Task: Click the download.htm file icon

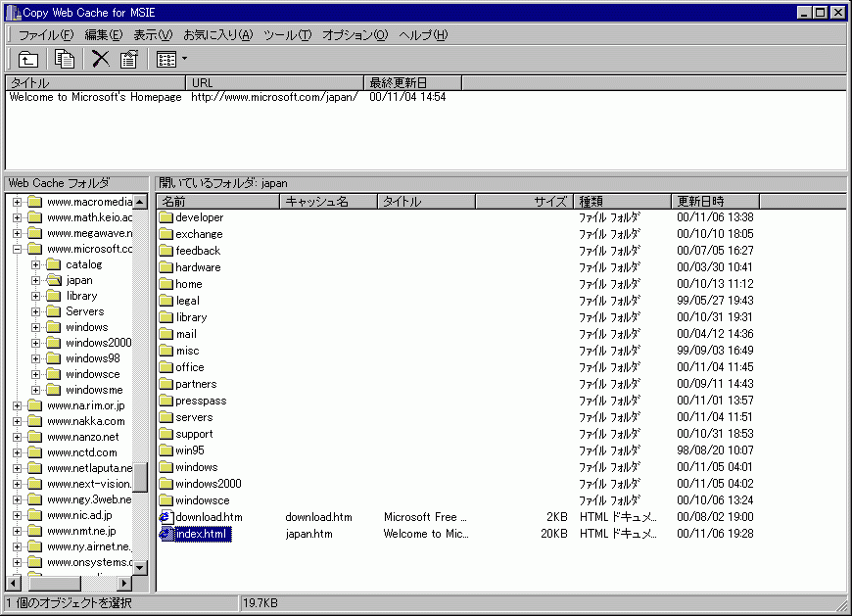Action: coord(166,517)
